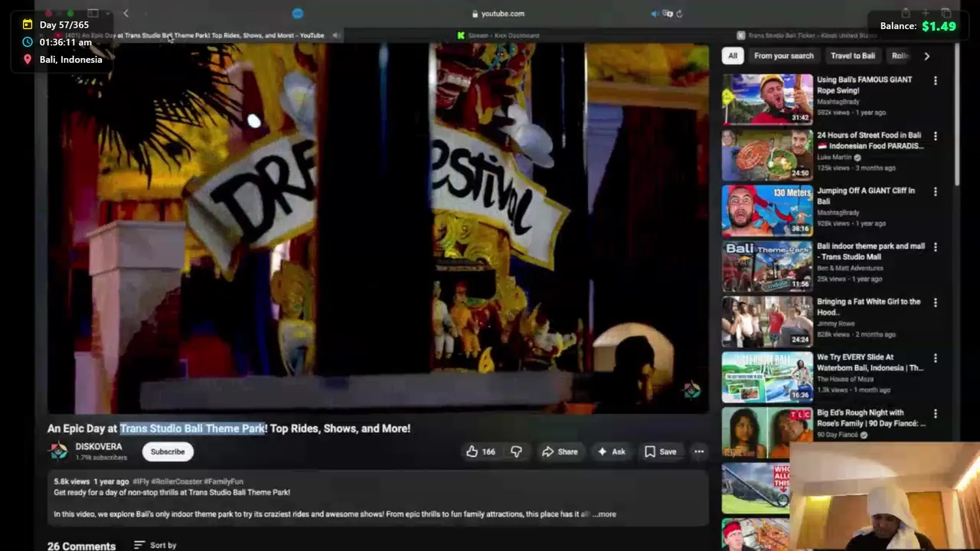Click the '26 Comments' heading
The width and height of the screenshot is (980, 551).
point(81,546)
